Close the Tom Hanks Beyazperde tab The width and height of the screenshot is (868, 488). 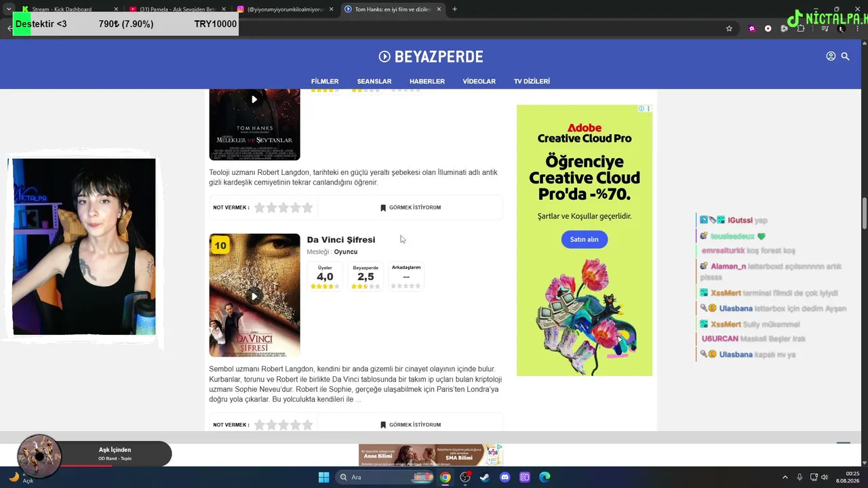(439, 9)
